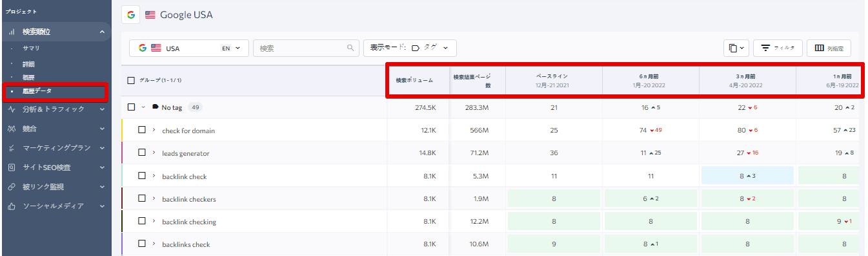Tick the No tag group checkbox
The height and width of the screenshot is (256, 868).
click(x=132, y=107)
